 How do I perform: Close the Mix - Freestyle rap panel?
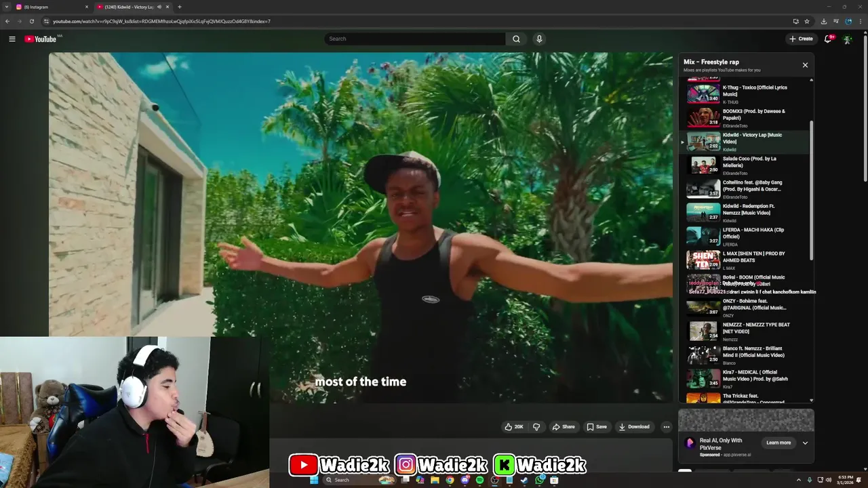[x=805, y=65]
